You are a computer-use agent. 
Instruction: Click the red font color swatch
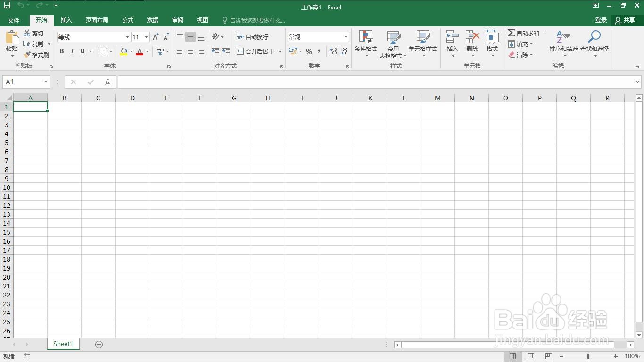click(140, 51)
